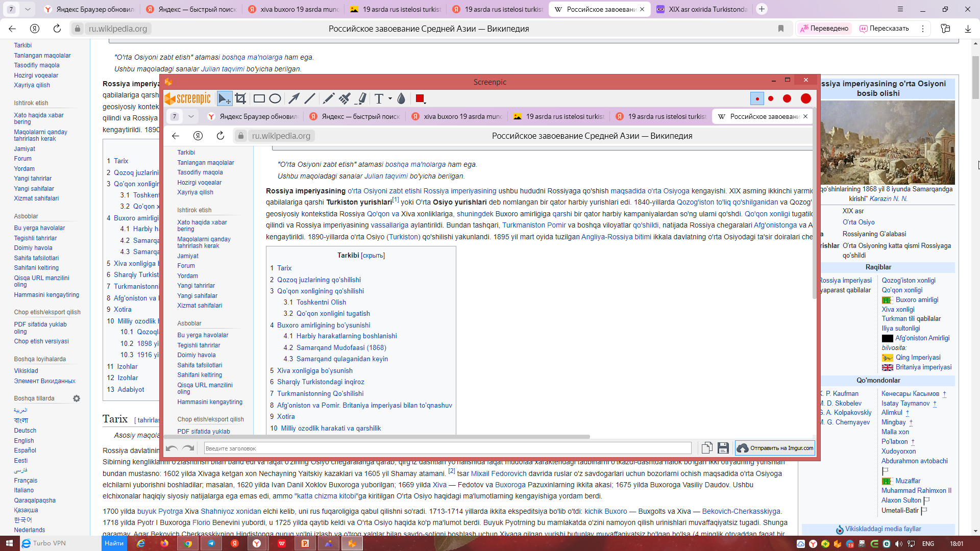This screenshot has height=551, width=980.
Task: Open the Text tool font dropdown arrow
Action: tap(390, 98)
